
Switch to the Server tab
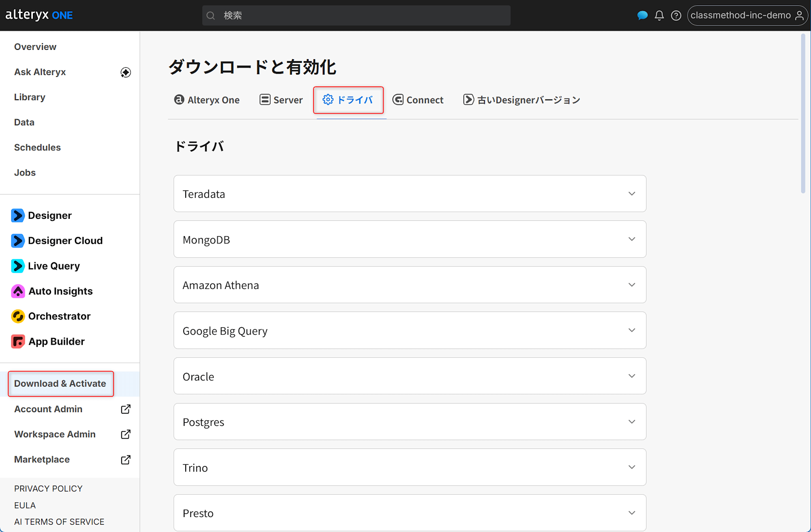(281, 100)
